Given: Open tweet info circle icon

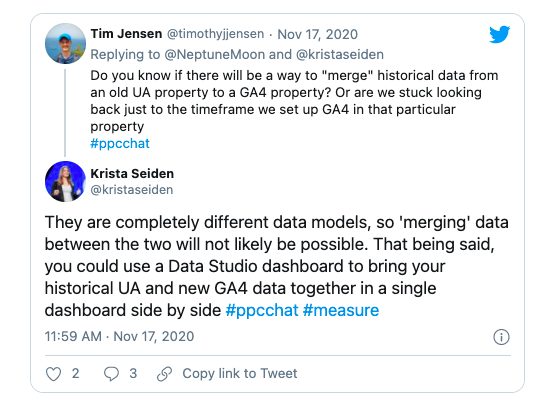Looking at the screenshot, I should pyautogui.click(x=501, y=337).
